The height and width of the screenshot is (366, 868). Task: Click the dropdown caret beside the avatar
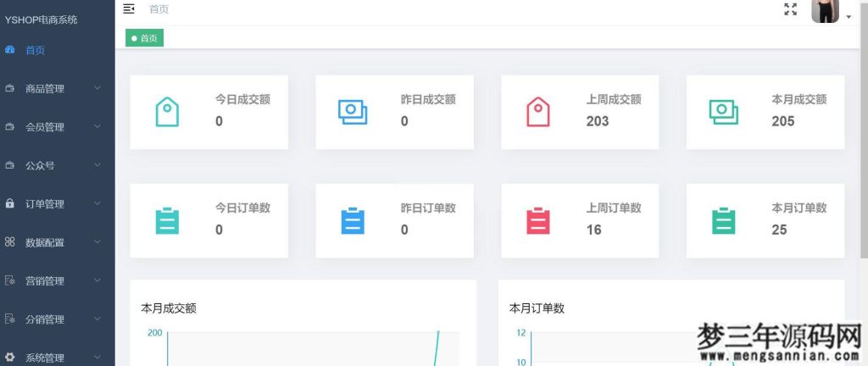(x=849, y=17)
